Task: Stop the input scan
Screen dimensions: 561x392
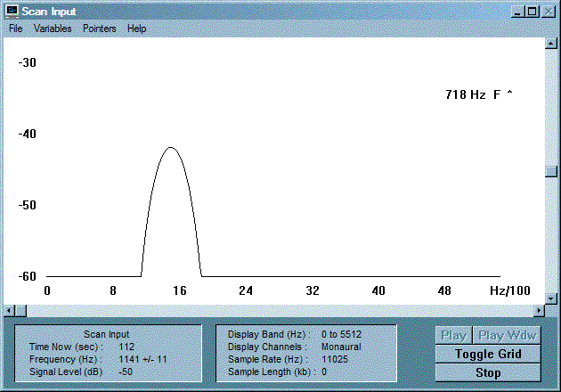Action: point(488,372)
